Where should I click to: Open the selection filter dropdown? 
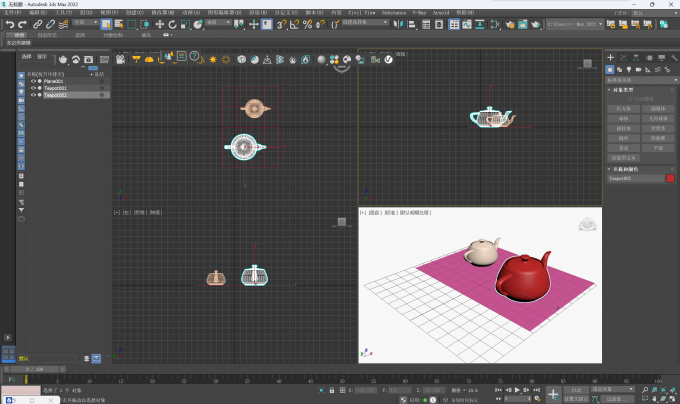[86, 23]
